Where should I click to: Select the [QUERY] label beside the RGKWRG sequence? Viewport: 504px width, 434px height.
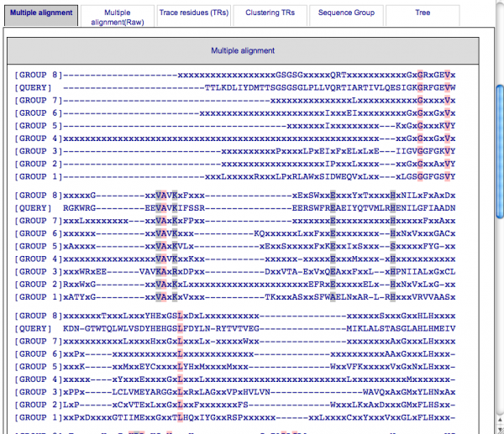pos(32,207)
